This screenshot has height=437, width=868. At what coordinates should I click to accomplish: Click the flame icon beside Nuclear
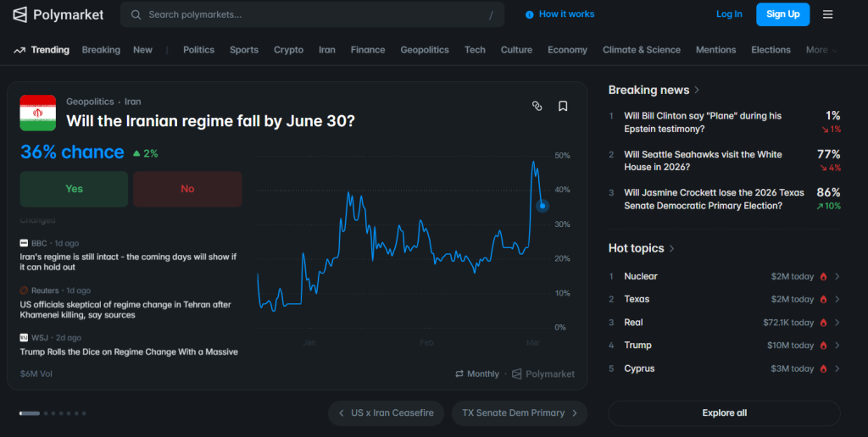[823, 277]
